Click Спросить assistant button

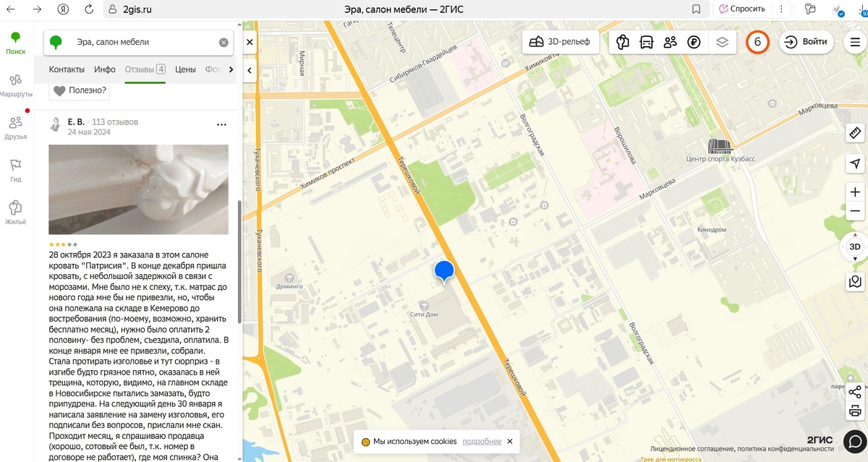(x=742, y=9)
